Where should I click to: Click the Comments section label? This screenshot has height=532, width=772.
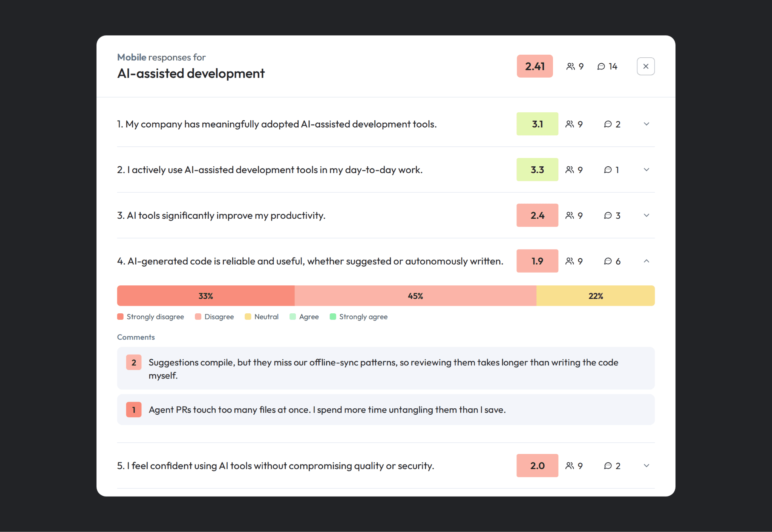136,337
